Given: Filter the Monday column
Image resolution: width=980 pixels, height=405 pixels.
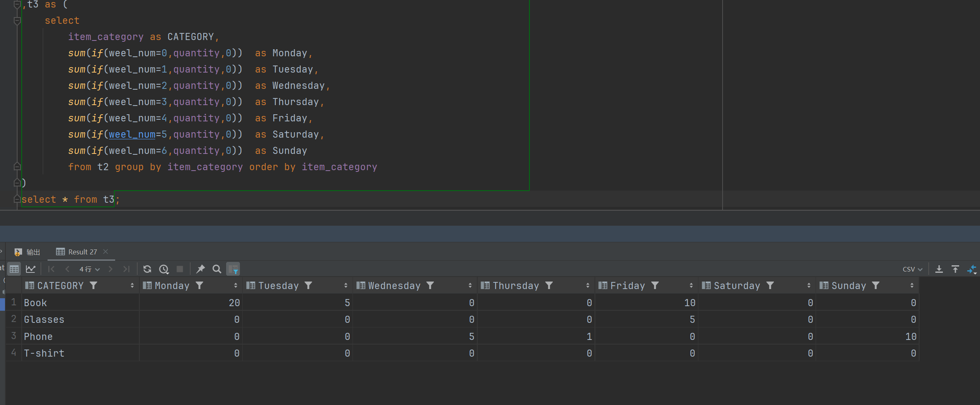Looking at the screenshot, I should point(199,286).
